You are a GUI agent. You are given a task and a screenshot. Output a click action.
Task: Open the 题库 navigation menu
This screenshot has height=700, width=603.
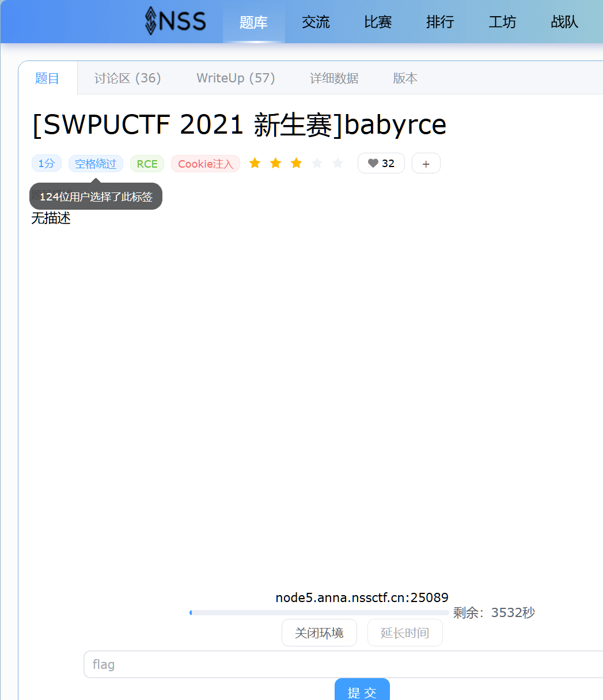[x=253, y=22]
